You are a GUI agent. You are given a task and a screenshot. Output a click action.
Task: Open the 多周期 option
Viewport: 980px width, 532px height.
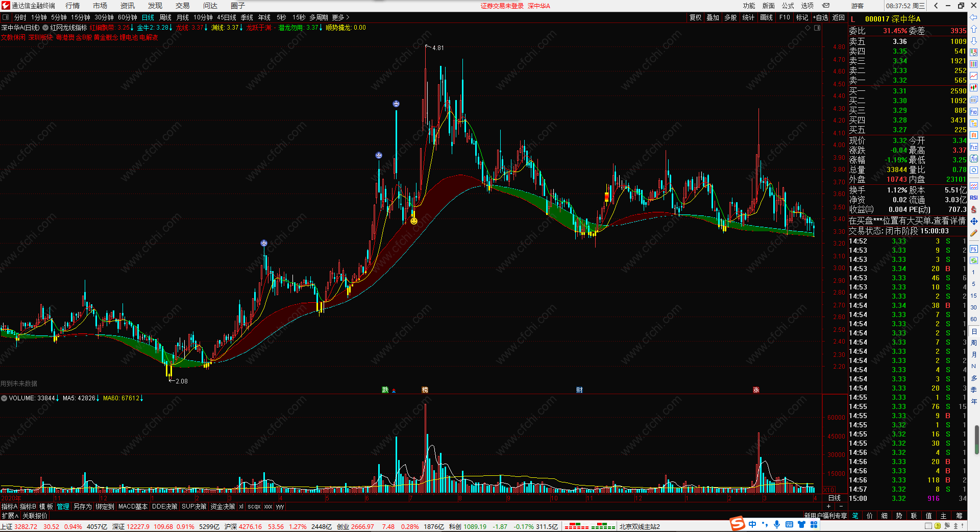pyautogui.click(x=318, y=17)
